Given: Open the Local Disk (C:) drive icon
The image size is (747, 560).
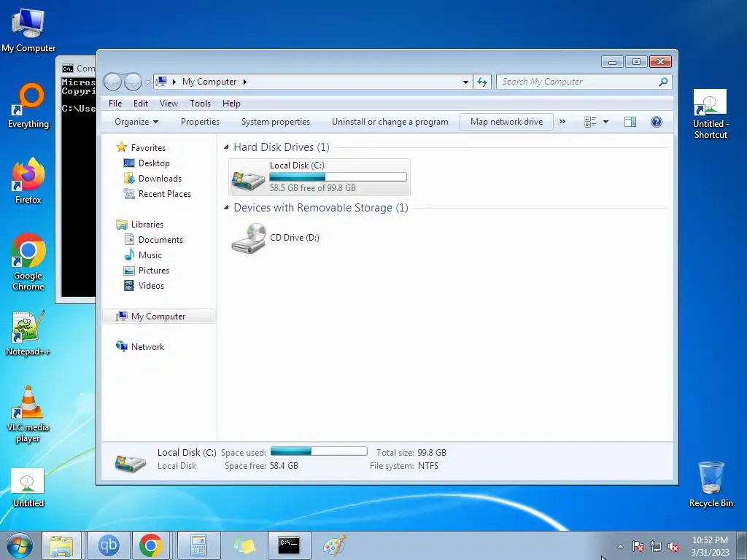Looking at the screenshot, I should point(248,181).
